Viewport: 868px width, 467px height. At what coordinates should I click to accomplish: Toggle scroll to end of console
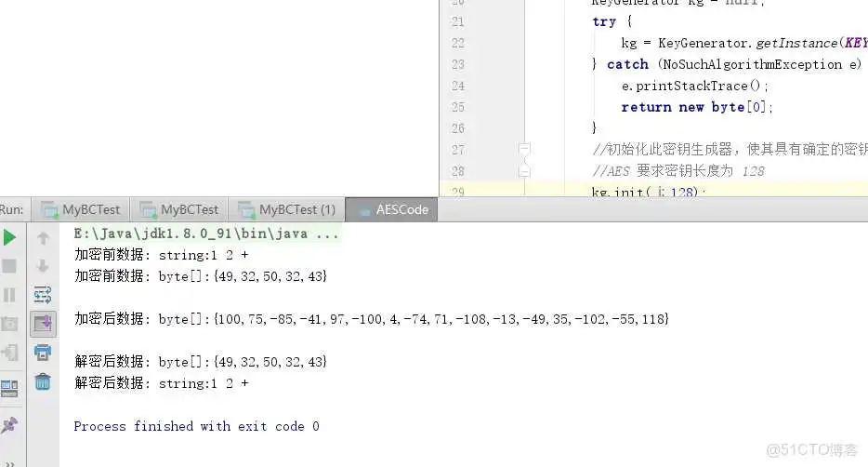click(x=43, y=323)
